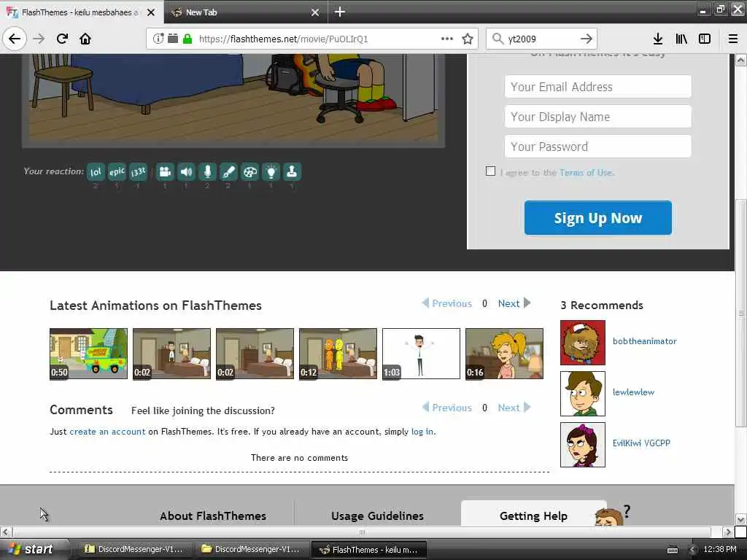Open lewlewlew's profile link

633,392
